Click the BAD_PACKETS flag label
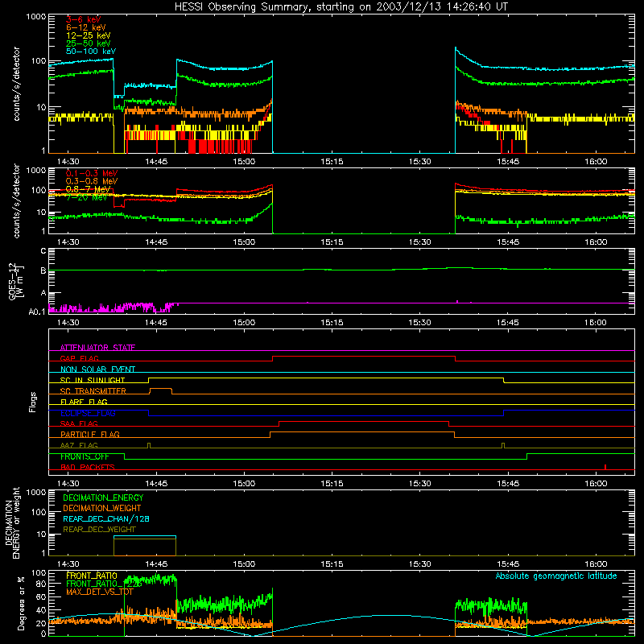644x644 pixels. pos(88,467)
